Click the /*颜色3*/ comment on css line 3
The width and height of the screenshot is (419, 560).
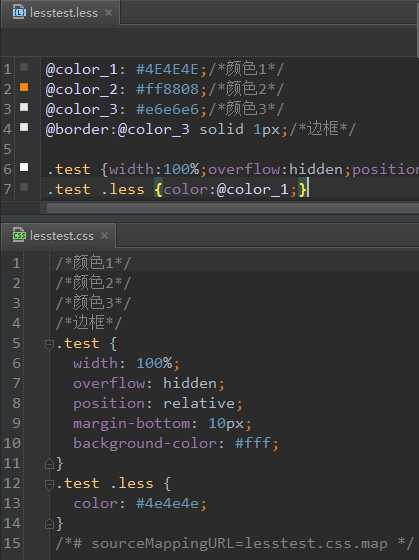click(93, 303)
